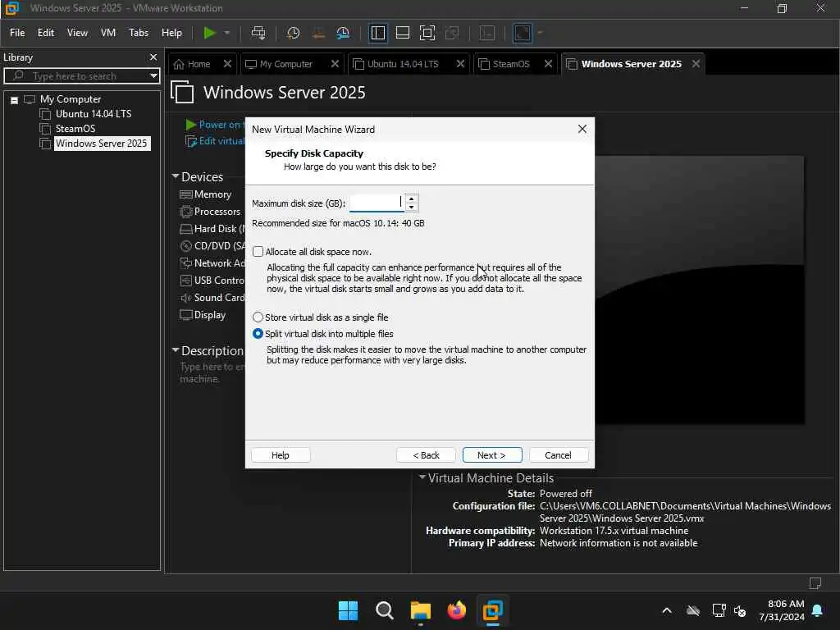This screenshot has height=630, width=840.
Task: Close the Library panel
Action: (x=153, y=57)
